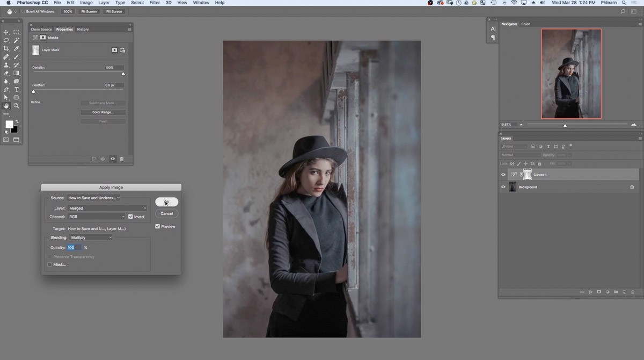Select the Curves 1 layer mask thumbnail

528,175
